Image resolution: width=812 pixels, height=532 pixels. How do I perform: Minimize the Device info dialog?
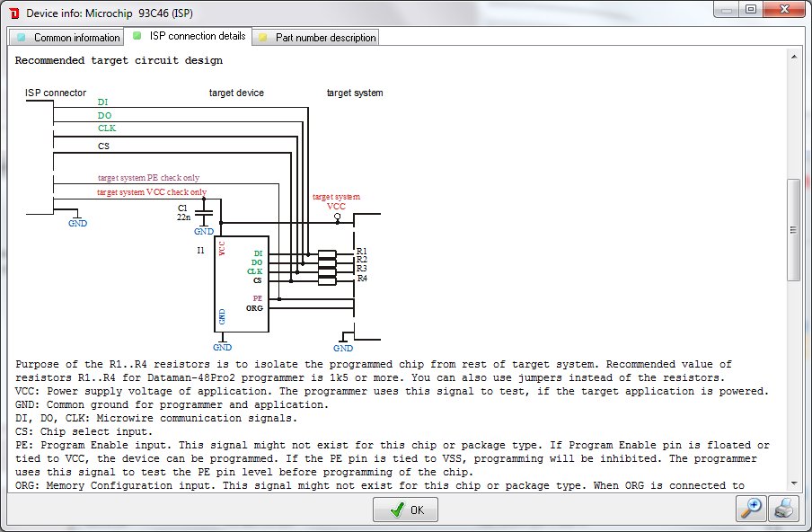point(726,10)
